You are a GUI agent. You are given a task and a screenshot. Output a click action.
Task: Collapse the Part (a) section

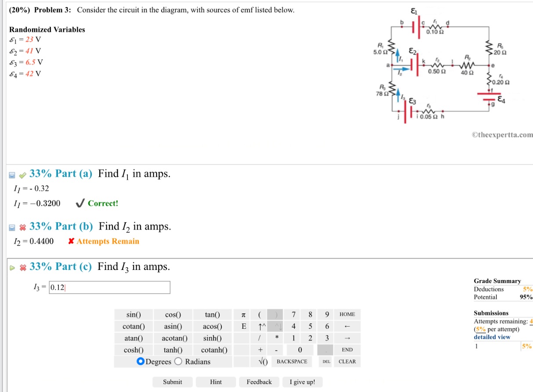coord(12,174)
